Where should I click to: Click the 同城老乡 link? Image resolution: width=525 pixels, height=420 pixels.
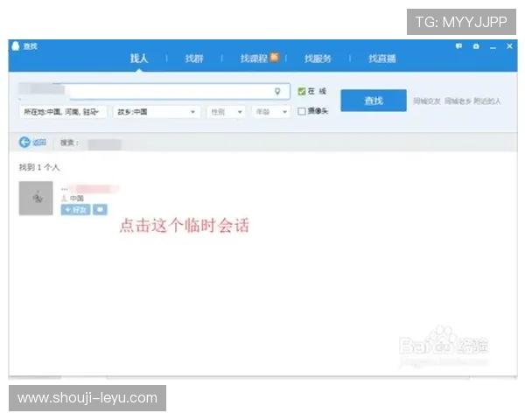point(458,101)
